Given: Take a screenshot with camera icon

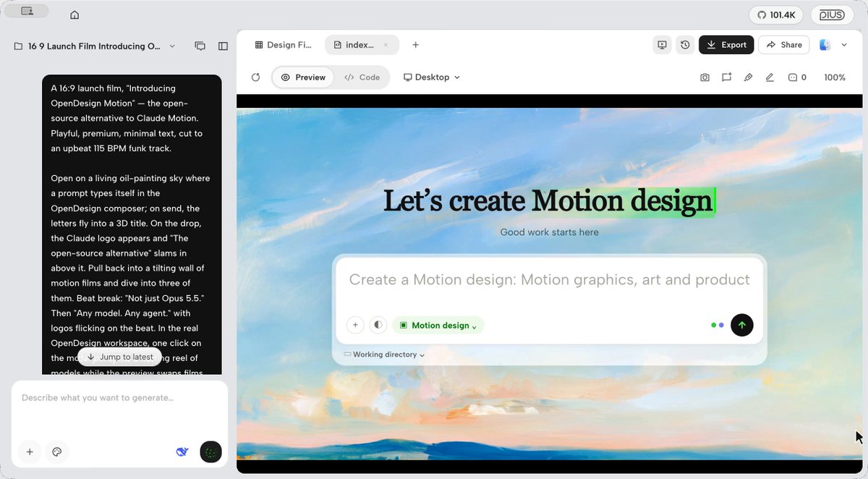Looking at the screenshot, I should [705, 77].
